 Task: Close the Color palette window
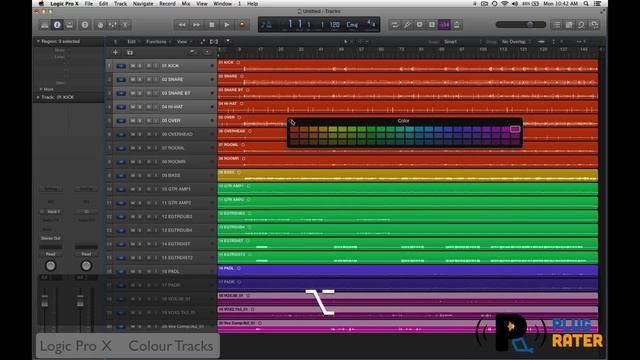point(291,121)
